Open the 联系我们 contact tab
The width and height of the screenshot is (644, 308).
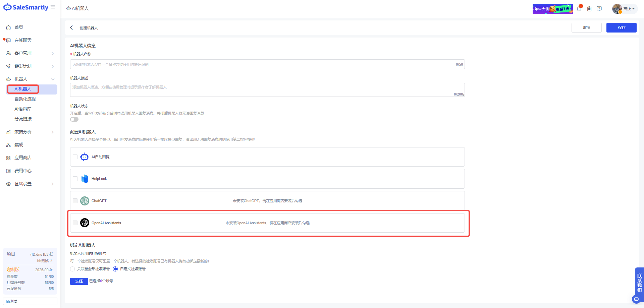[x=639, y=283]
